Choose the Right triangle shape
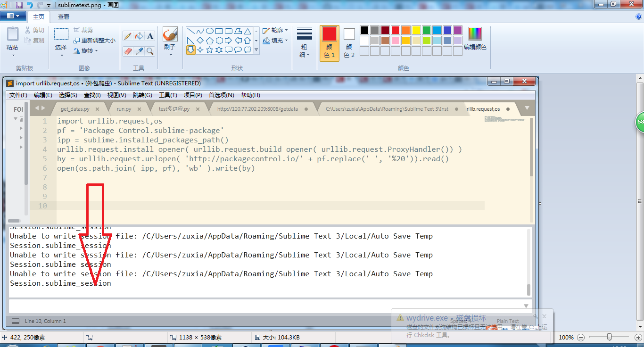 pyautogui.click(x=191, y=41)
